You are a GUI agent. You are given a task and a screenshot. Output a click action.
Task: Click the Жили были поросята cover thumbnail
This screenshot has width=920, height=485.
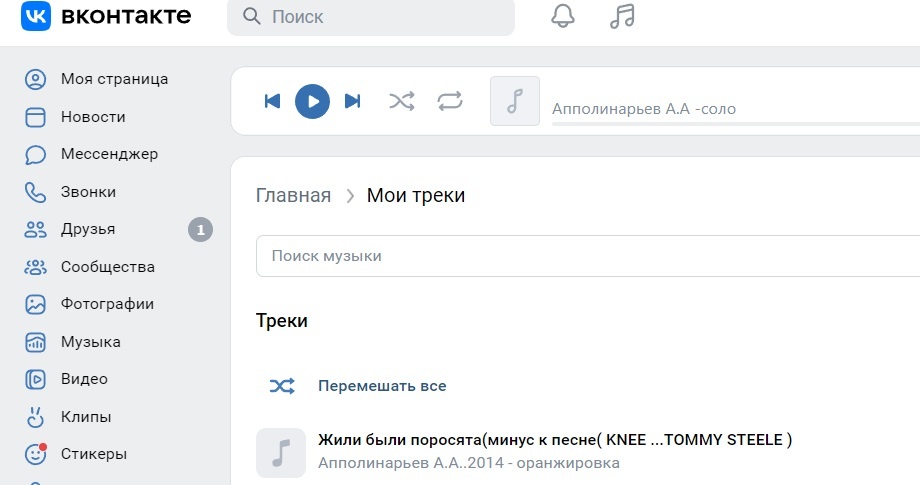tap(281, 453)
